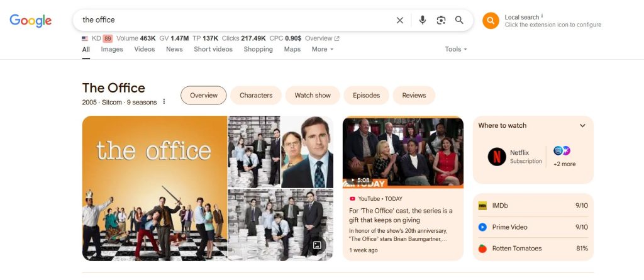Screen dimensions: 644x280
Task: Open the image gallery icon on photos
Action: click(317, 245)
